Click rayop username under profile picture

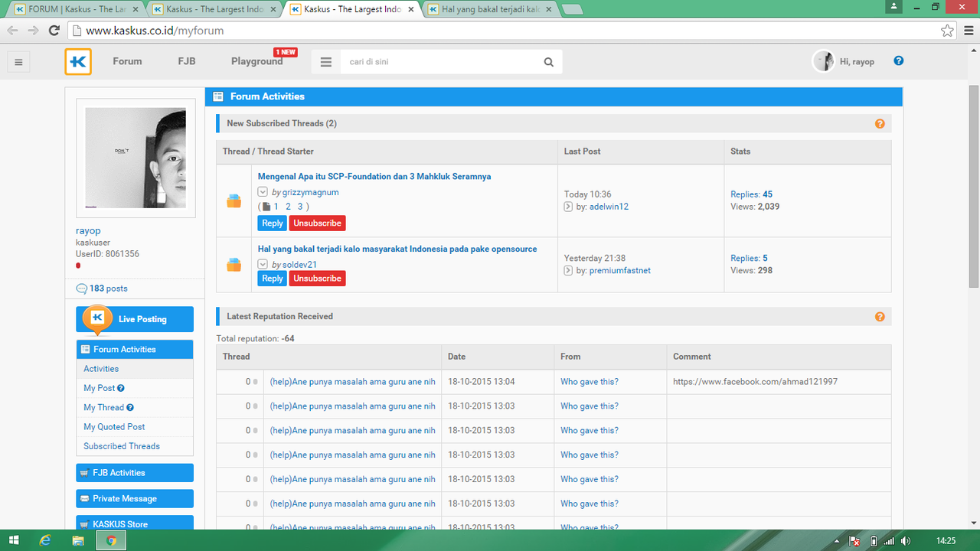[x=88, y=230]
